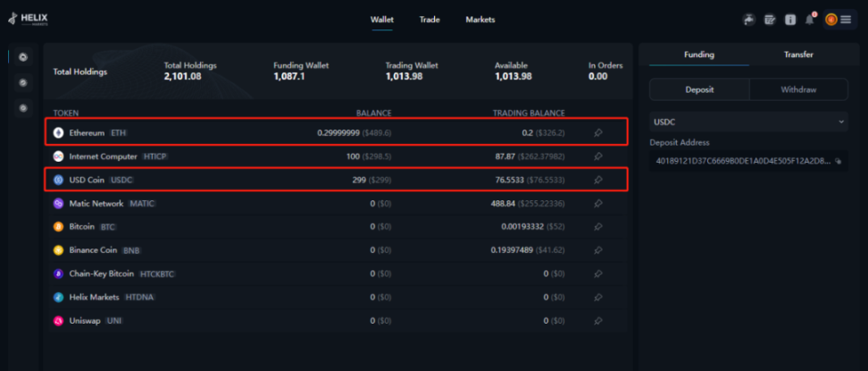
Task: Click the info icon in header
Action: 790,20
